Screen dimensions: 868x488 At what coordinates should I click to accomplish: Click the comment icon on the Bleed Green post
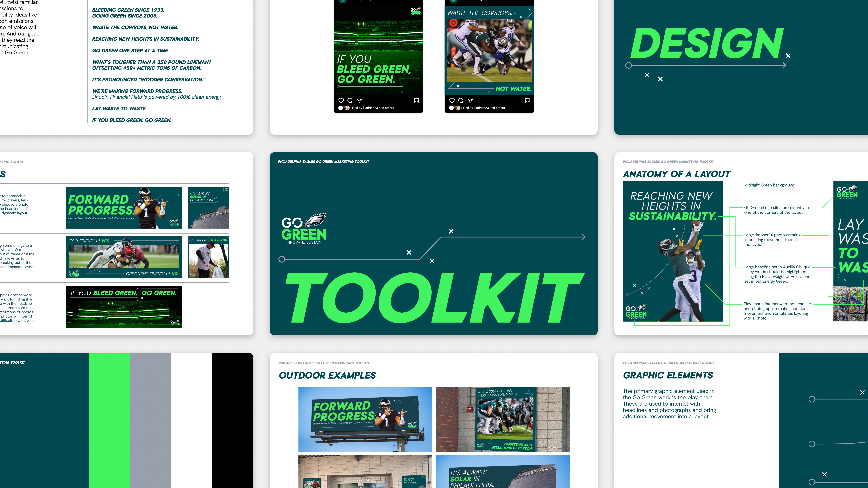coord(350,100)
